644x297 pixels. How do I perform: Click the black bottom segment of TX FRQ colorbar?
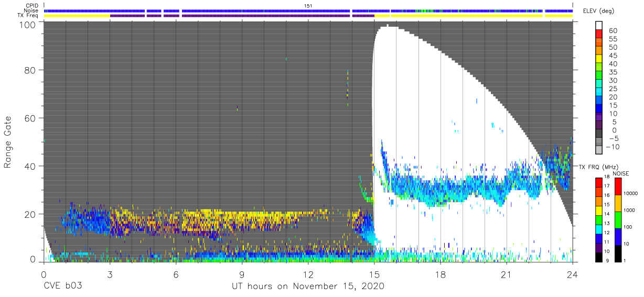click(599, 256)
